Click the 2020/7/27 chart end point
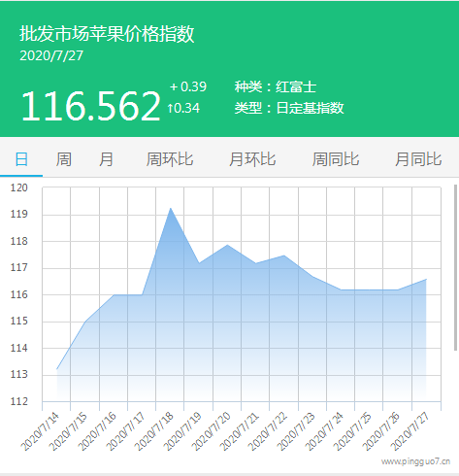The width and height of the screenshot is (459, 476). (426, 279)
